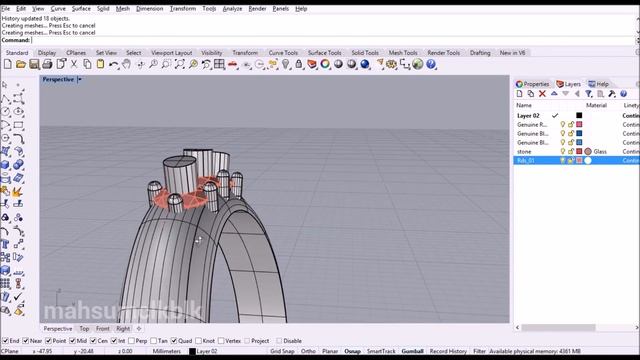This screenshot has width=640, height=360.
Task: Open the Render menu
Action: pyautogui.click(x=257, y=9)
